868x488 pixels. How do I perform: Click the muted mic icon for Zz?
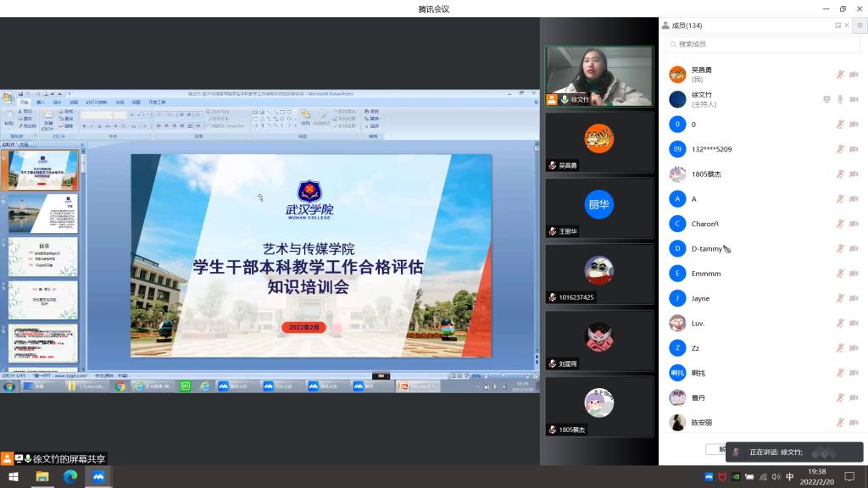pos(840,348)
